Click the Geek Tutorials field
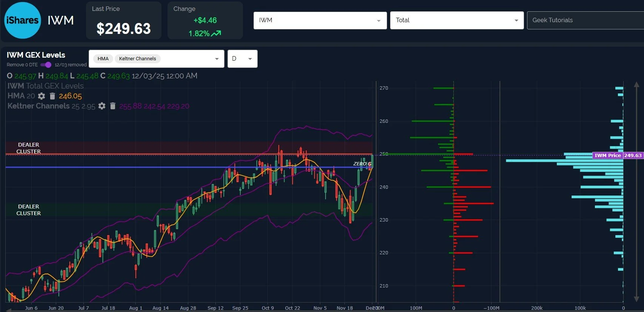This screenshot has height=312, width=644. coord(585,20)
